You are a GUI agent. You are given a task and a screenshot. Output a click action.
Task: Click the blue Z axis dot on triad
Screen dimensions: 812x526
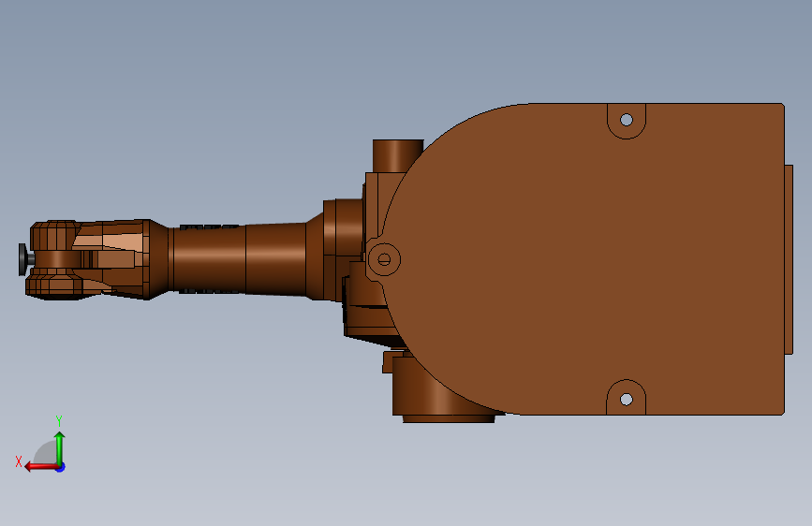tap(61, 467)
